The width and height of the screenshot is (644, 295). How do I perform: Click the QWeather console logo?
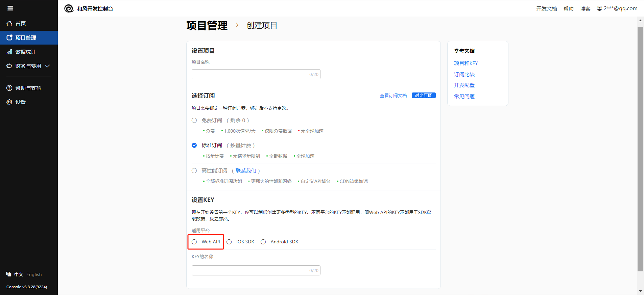pyautogui.click(x=69, y=8)
